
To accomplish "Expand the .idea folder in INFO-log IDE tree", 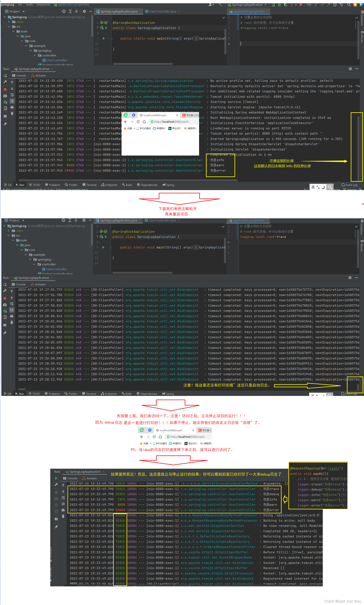I will click(x=9, y=22).
